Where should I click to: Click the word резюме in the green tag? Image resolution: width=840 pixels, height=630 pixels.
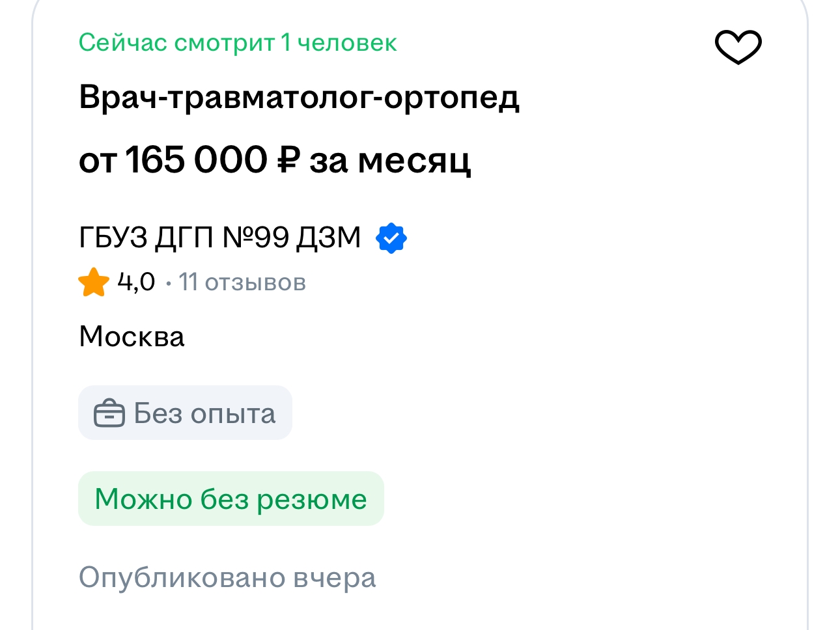pyautogui.click(x=312, y=499)
